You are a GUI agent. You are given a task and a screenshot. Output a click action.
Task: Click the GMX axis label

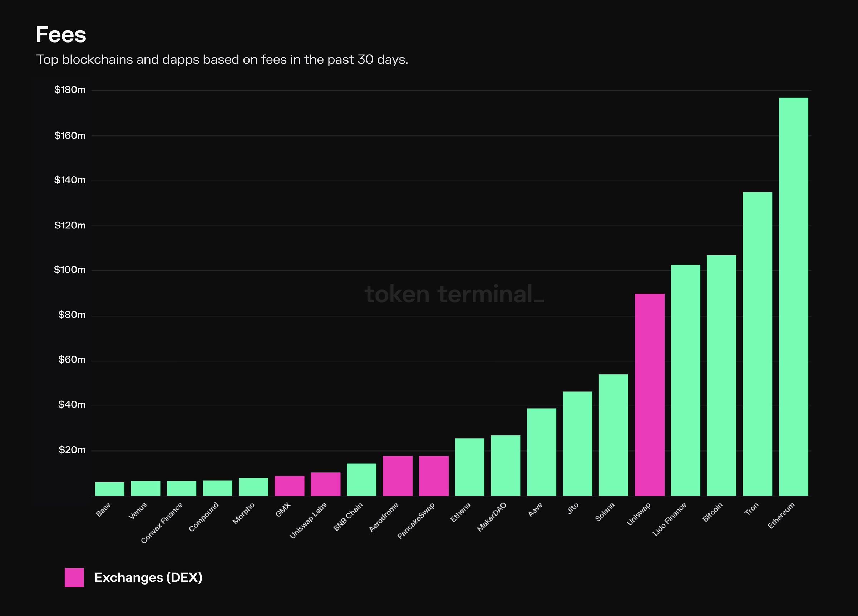(283, 510)
